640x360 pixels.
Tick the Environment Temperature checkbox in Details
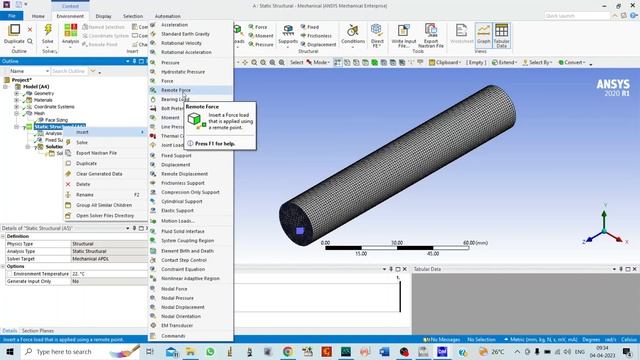[x=10, y=274]
